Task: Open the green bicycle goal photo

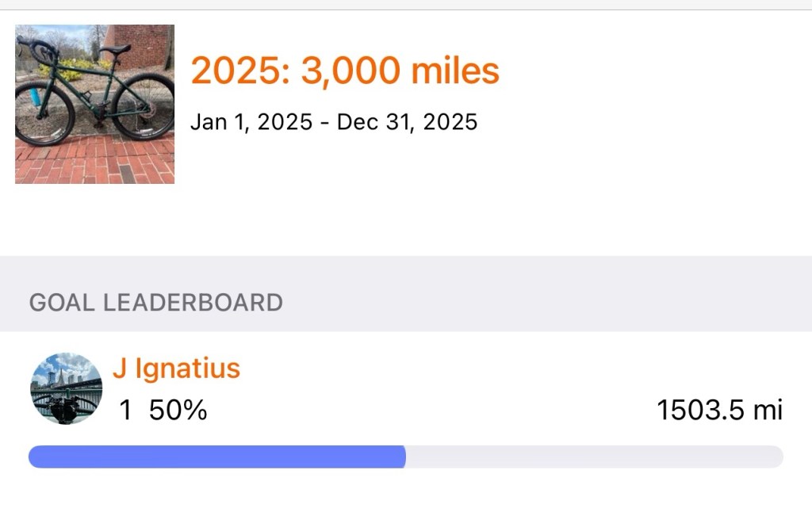Action: [x=94, y=103]
